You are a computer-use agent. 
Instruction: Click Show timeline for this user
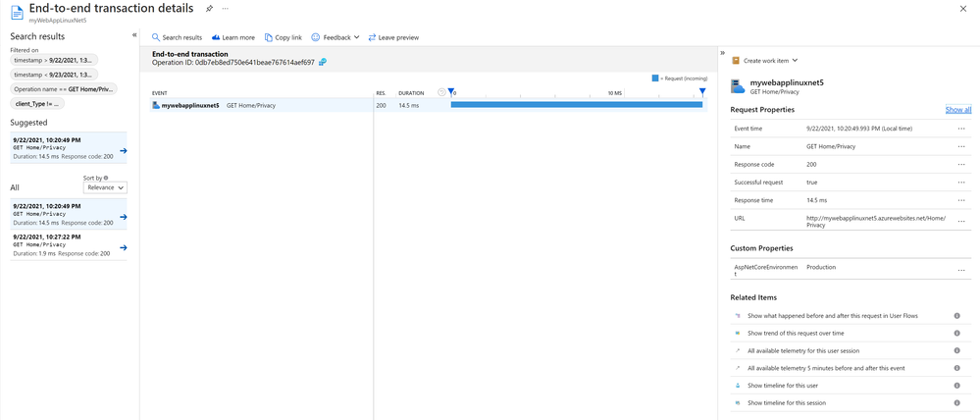[783, 386]
